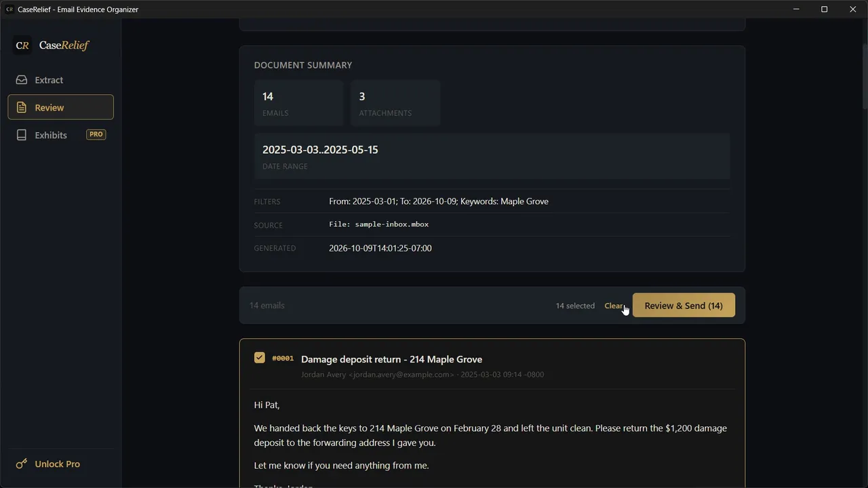This screenshot has height=488, width=868.
Task: Clear the selected emails
Action: 614,306
